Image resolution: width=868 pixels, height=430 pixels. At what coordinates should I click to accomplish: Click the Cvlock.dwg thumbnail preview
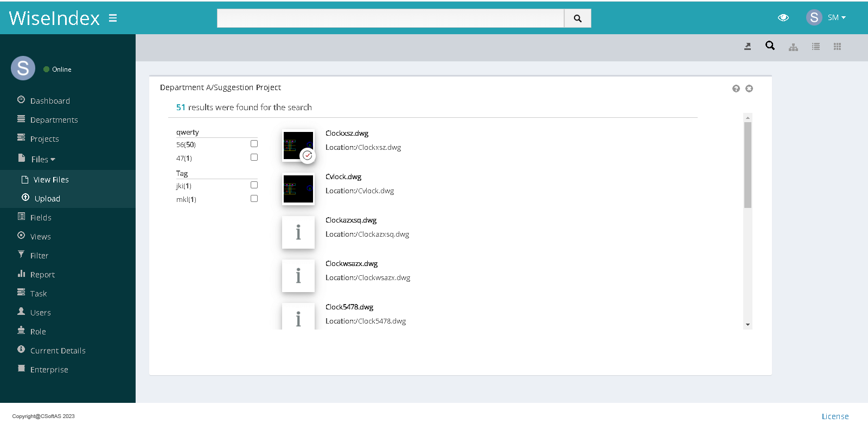(298, 189)
